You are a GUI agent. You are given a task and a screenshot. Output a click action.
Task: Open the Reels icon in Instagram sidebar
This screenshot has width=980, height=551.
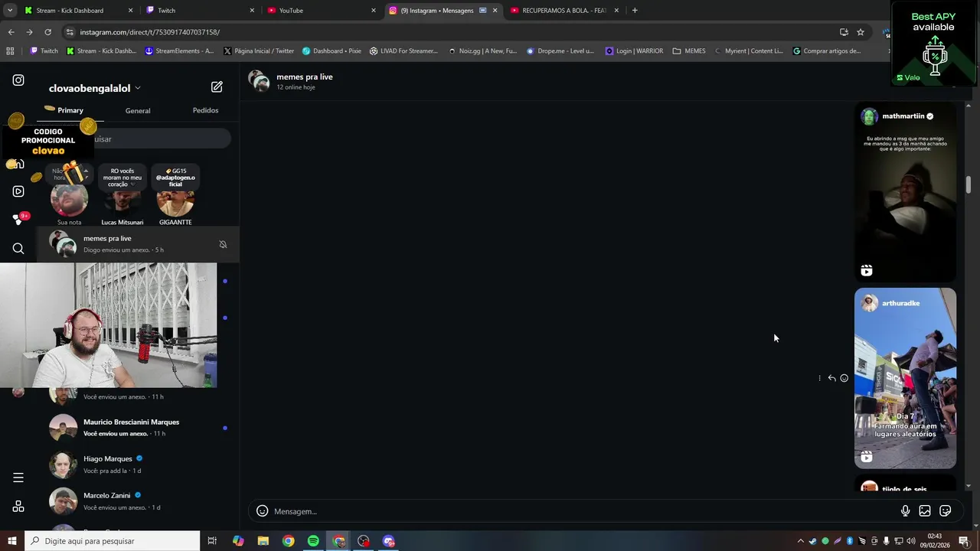coord(18,191)
